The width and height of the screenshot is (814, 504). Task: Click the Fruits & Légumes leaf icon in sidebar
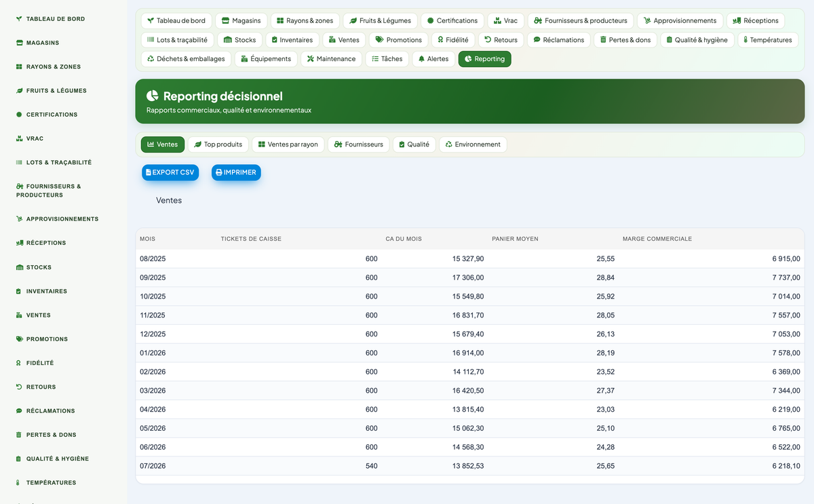click(19, 90)
